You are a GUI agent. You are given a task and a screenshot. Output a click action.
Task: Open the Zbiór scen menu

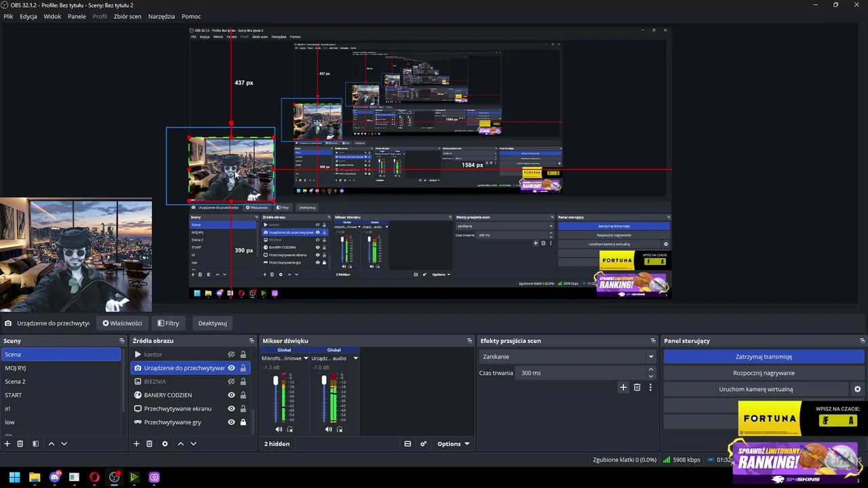[127, 16]
